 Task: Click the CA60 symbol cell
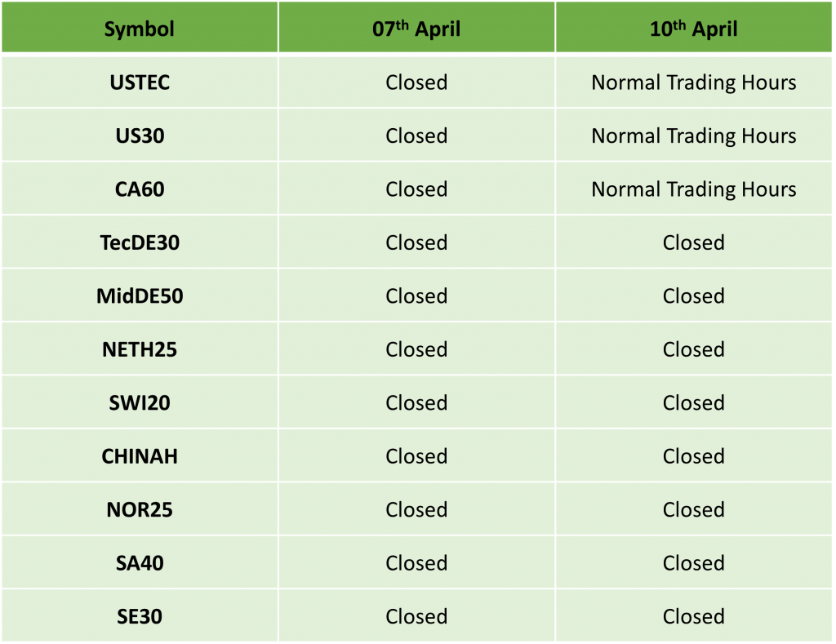(139, 189)
